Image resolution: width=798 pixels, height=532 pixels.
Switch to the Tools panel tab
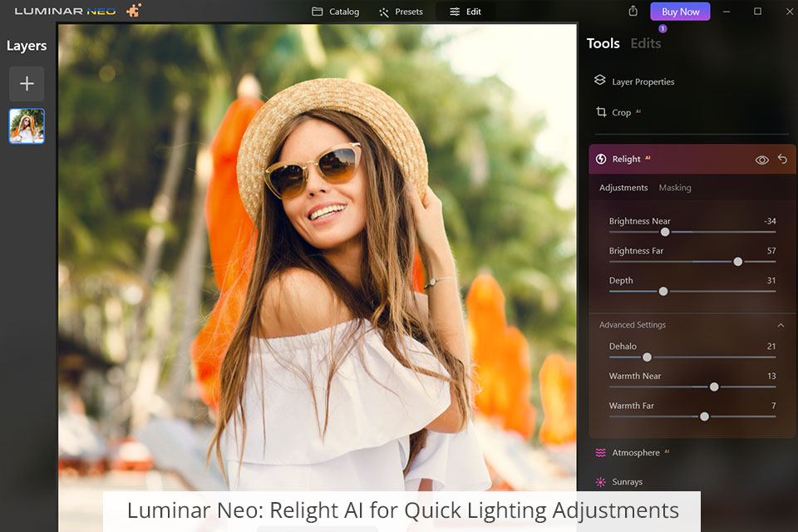click(603, 43)
